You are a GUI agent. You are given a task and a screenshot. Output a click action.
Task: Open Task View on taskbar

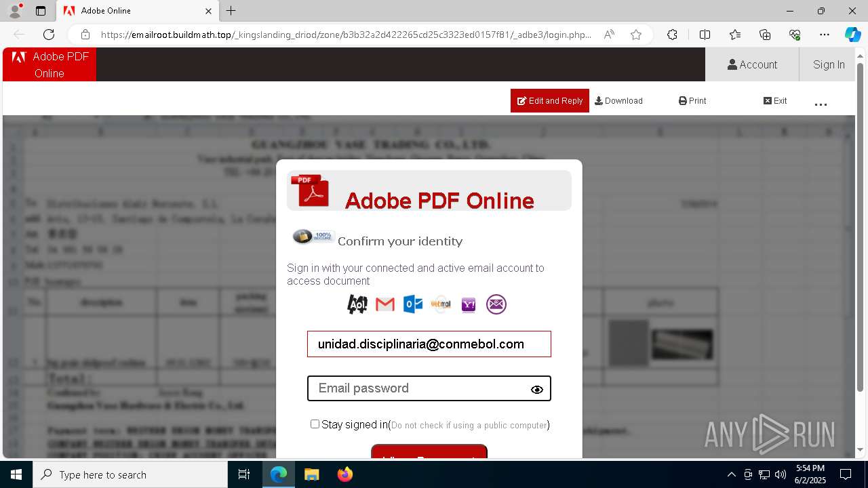(244, 474)
